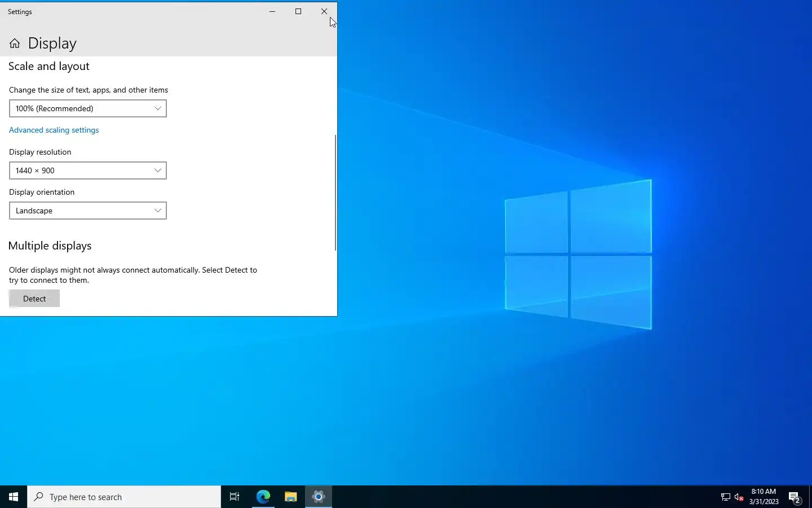This screenshot has height=508, width=812.
Task: Click the muted volume tray icon
Action: point(739,497)
